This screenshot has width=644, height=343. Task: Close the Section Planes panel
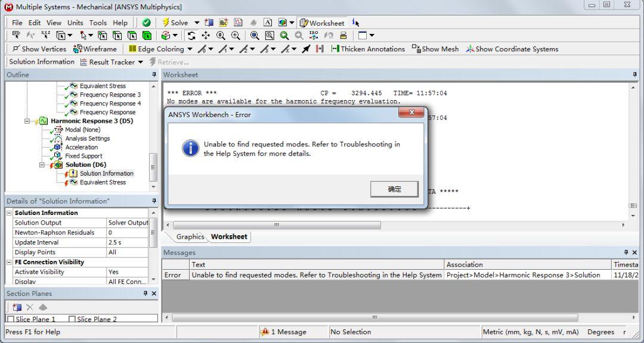click(x=154, y=294)
